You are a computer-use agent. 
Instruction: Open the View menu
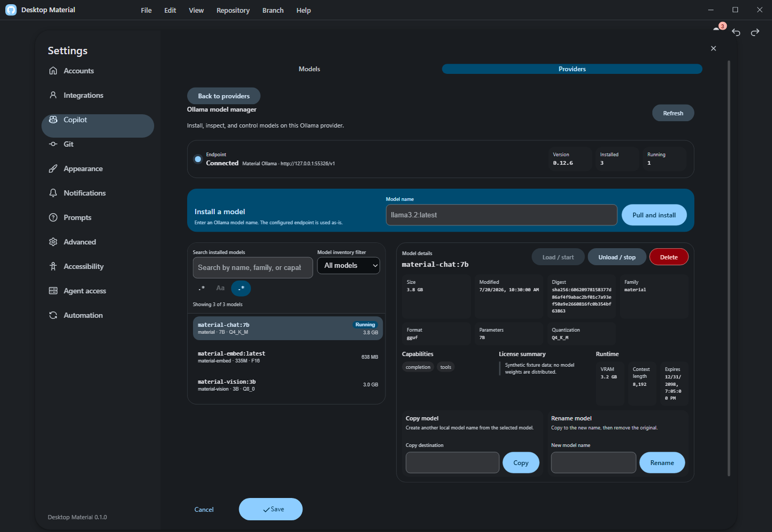coord(196,10)
